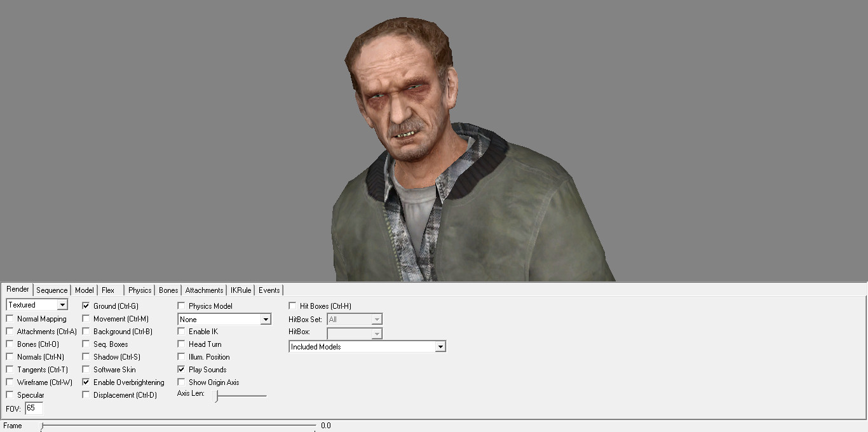This screenshot has width=868, height=432.
Task: Enable Show Origin Axis
Action: tap(181, 382)
